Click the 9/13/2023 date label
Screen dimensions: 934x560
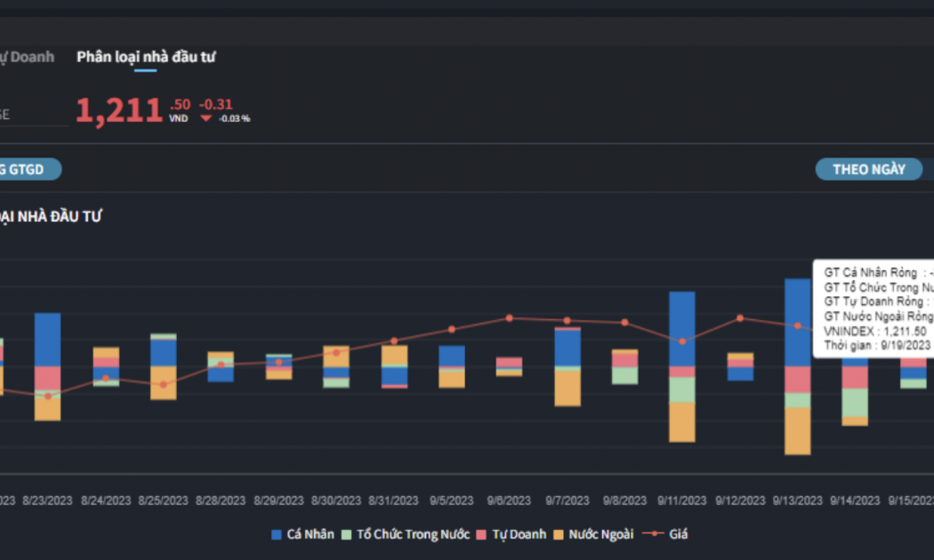(798, 501)
